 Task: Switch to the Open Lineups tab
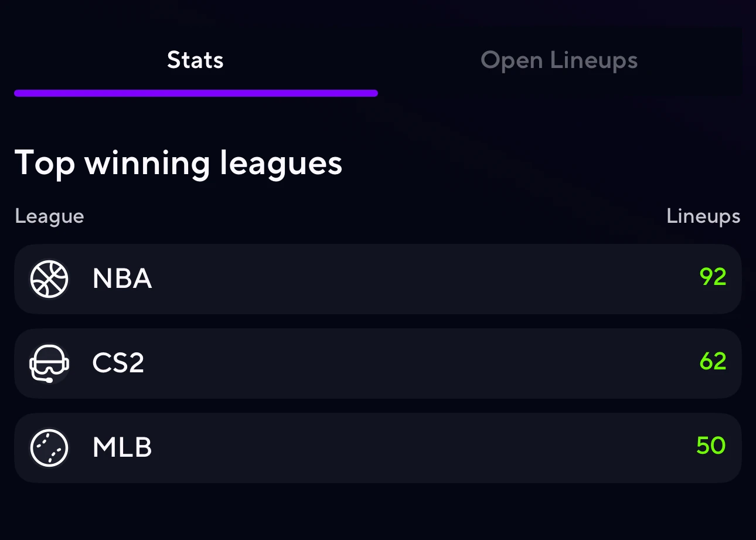pos(559,60)
